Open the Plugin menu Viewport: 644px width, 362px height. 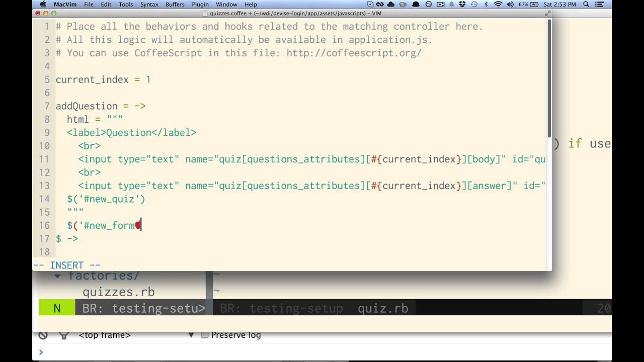pos(200,5)
